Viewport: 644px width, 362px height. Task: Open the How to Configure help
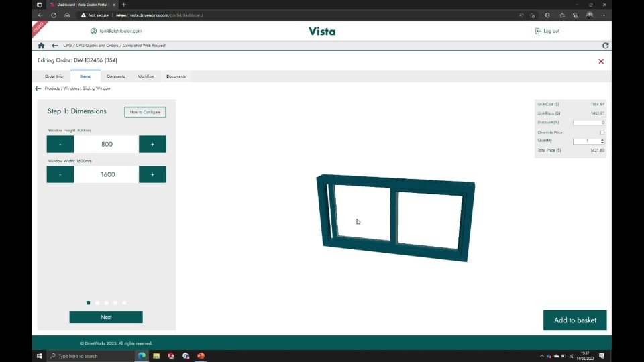[x=146, y=112]
